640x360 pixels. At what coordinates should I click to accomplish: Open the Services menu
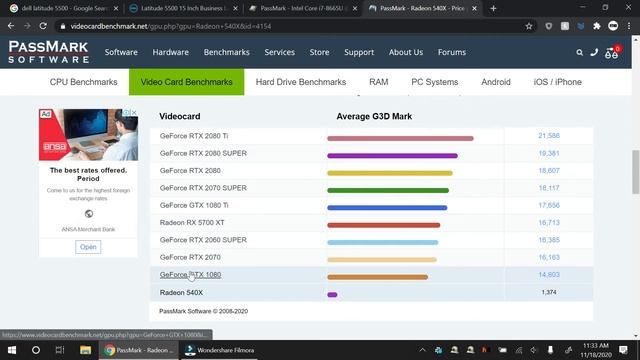point(279,52)
